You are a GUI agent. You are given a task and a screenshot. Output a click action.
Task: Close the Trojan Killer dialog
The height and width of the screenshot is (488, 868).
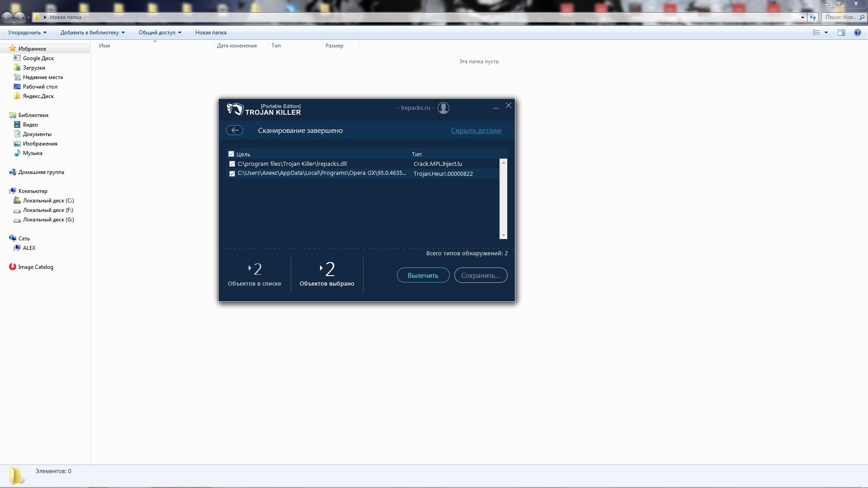tap(509, 105)
